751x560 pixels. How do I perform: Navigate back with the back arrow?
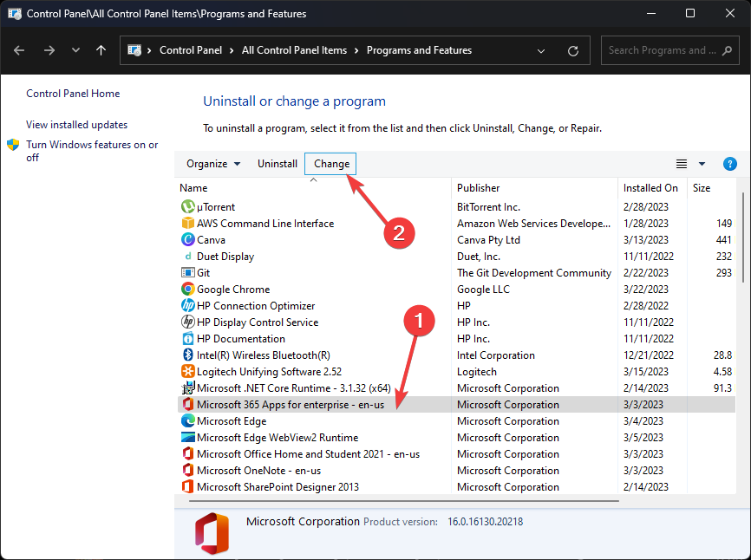point(20,51)
